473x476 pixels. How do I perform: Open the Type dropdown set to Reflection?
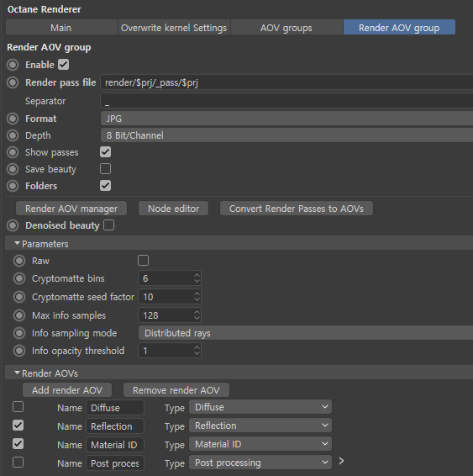tap(260, 426)
